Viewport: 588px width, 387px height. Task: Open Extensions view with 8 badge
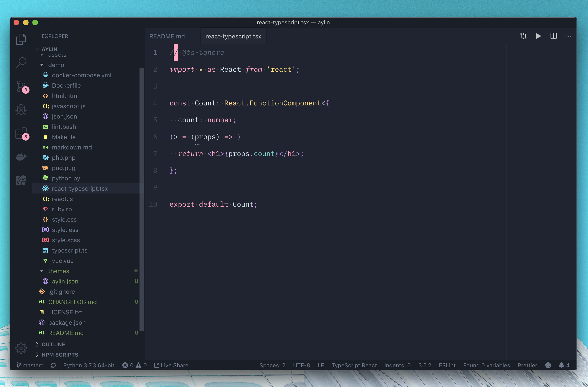(x=21, y=134)
